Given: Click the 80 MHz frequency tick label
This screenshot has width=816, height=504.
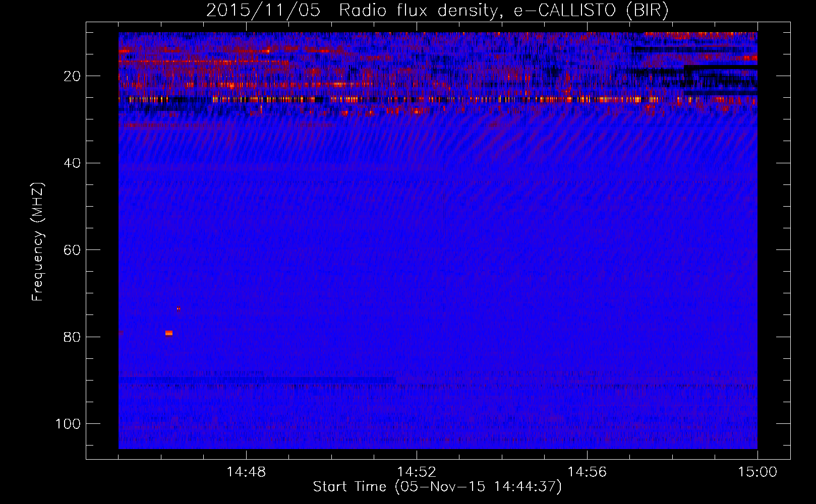Looking at the screenshot, I should tap(73, 337).
